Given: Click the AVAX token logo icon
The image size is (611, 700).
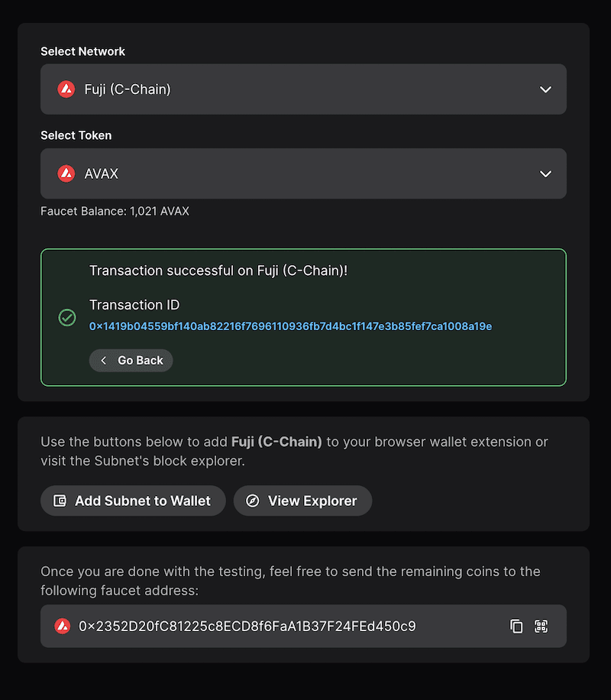Looking at the screenshot, I should [66, 173].
